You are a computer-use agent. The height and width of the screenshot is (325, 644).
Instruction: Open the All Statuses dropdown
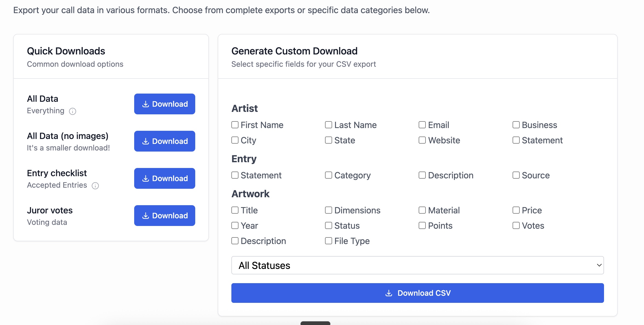(417, 265)
